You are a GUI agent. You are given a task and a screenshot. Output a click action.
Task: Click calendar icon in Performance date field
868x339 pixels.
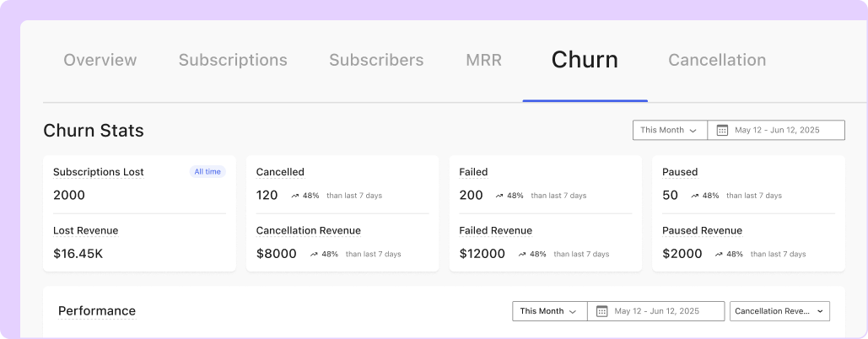point(601,311)
